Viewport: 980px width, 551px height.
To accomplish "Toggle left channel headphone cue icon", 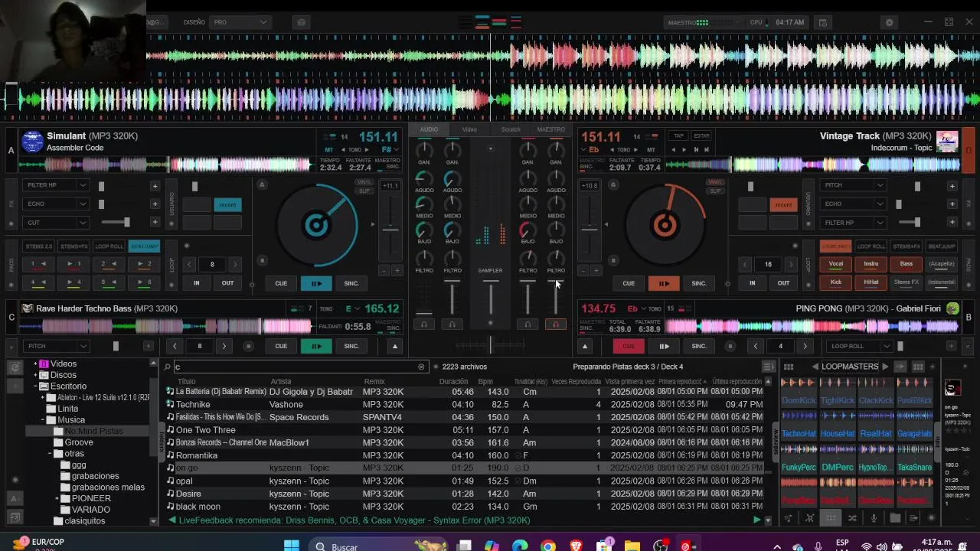I will (424, 324).
